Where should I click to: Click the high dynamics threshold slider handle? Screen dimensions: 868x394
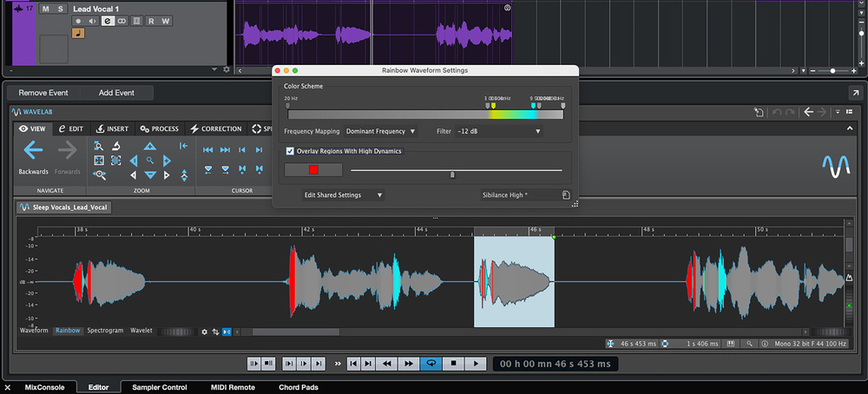[452, 174]
